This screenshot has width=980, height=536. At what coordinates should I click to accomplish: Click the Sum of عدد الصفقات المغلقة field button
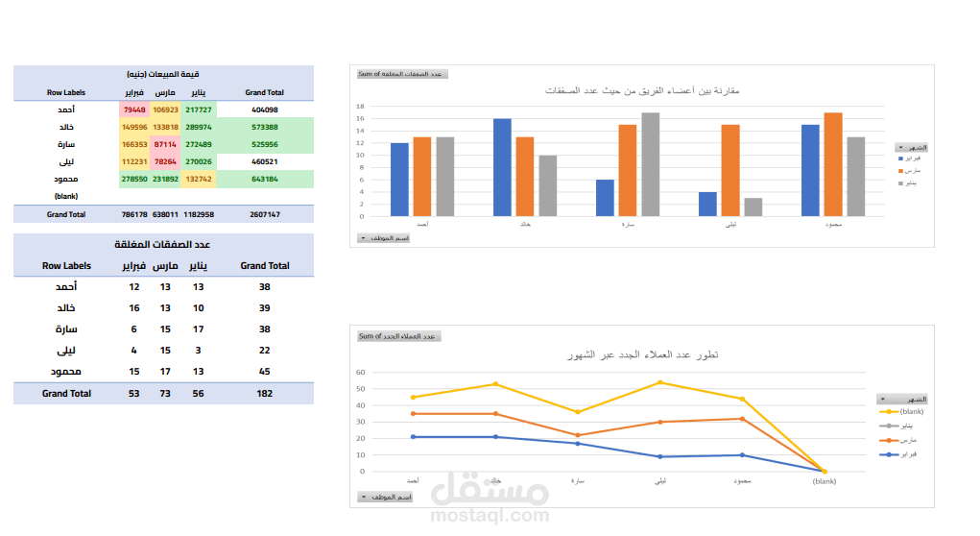click(x=402, y=74)
